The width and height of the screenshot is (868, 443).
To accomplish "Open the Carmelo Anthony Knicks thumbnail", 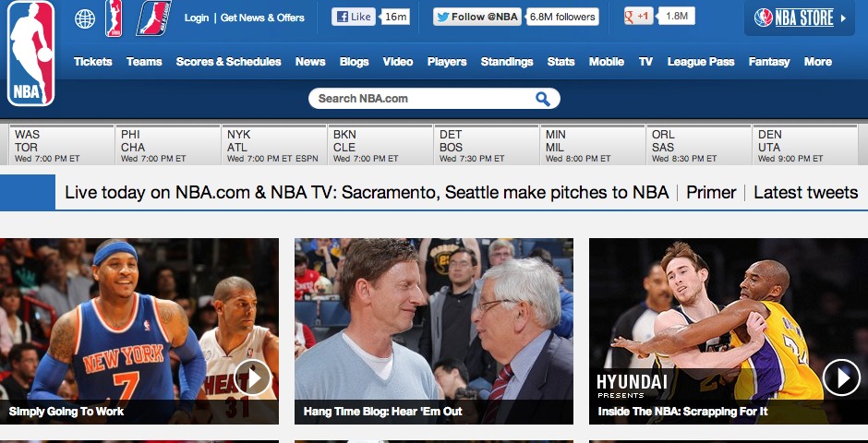I will [x=139, y=331].
